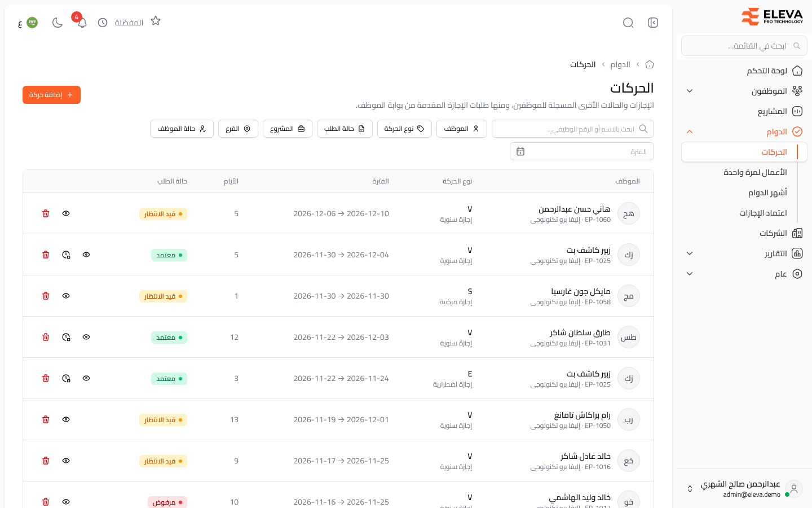View details of هاني حسن عبدالرحمن's leave
This screenshot has width=812, height=508.
[66, 213]
